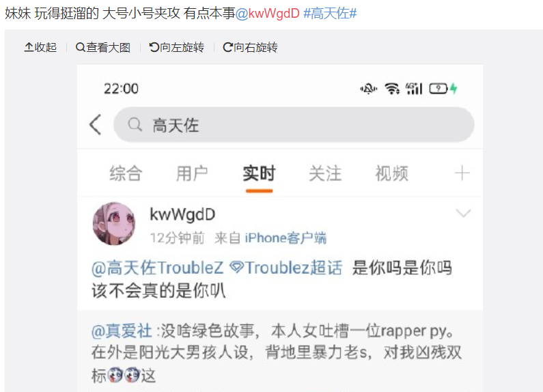Open 查看大图 to view large image
Screen dimensions: 543x392
[103, 47]
